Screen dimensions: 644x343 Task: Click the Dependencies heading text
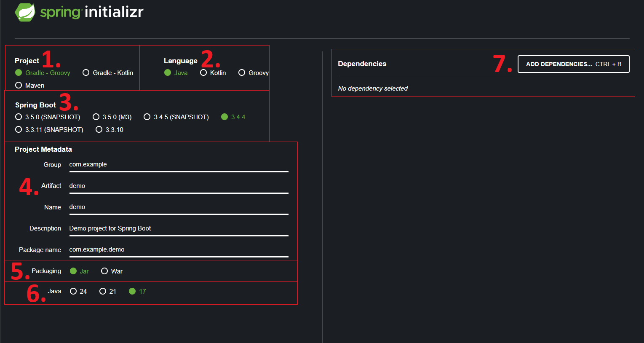362,64
